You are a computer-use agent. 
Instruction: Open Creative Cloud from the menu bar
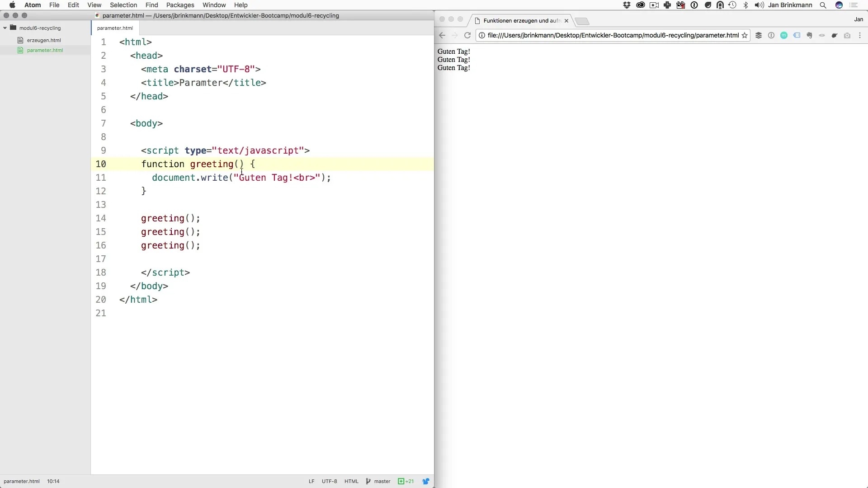click(x=640, y=5)
